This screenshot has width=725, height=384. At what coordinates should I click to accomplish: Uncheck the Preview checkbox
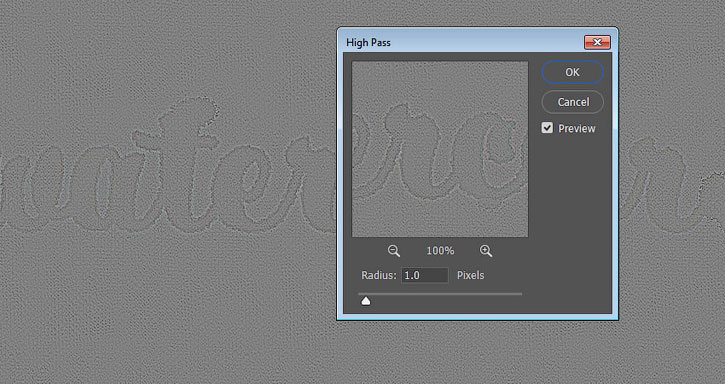click(x=547, y=128)
